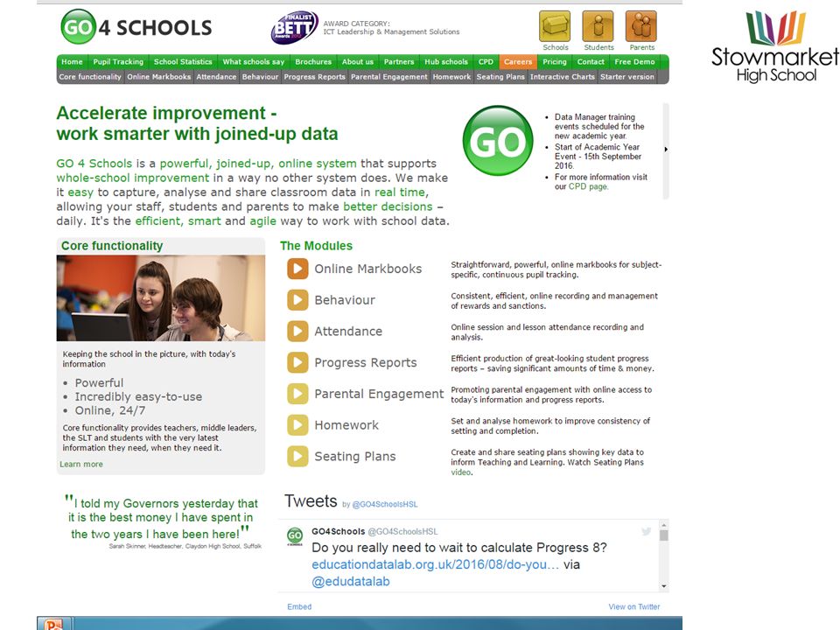Open the About us menu item
The width and height of the screenshot is (840, 630).
(357, 61)
